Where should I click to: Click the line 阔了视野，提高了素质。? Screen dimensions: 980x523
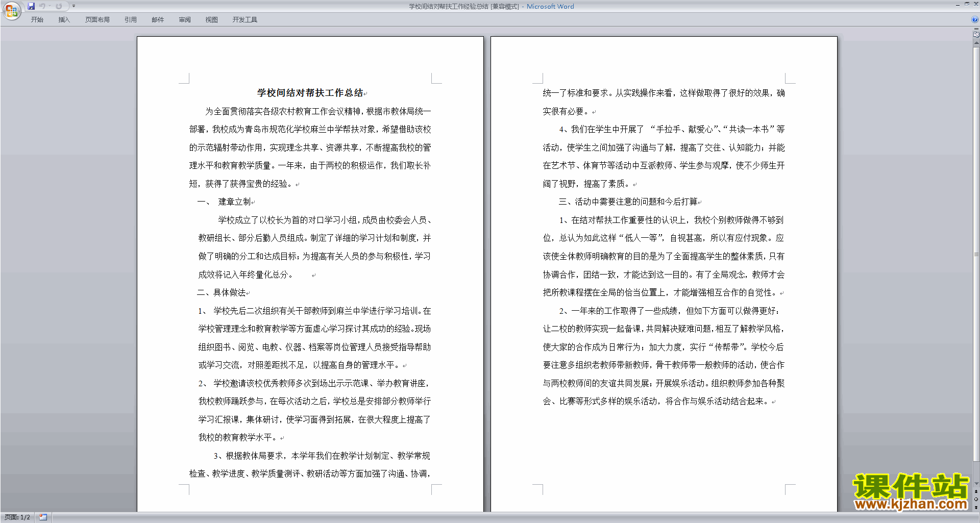coord(587,184)
